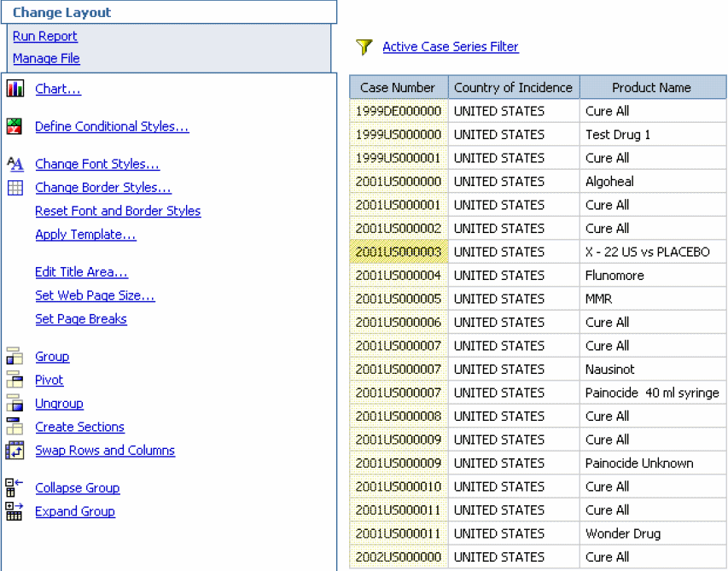The height and width of the screenshot is (571, 728).
Task: Click the Ungroup link
Action: pos(60,403)
